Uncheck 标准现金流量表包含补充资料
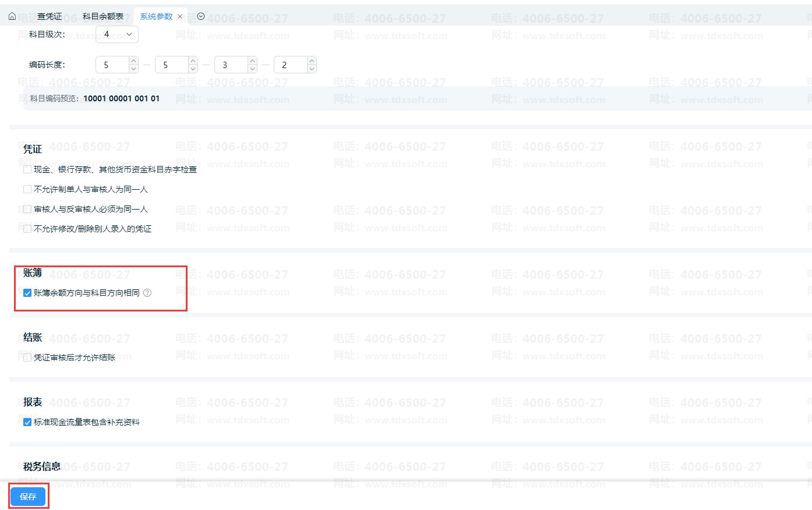 pos(27,423)
